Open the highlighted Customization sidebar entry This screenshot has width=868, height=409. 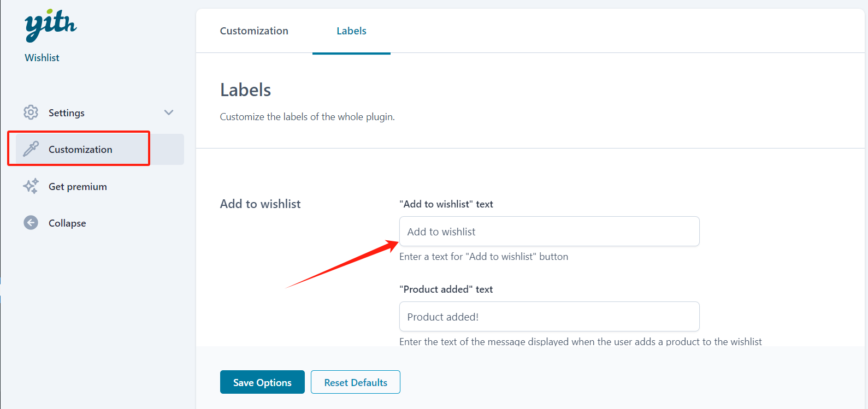80,149
